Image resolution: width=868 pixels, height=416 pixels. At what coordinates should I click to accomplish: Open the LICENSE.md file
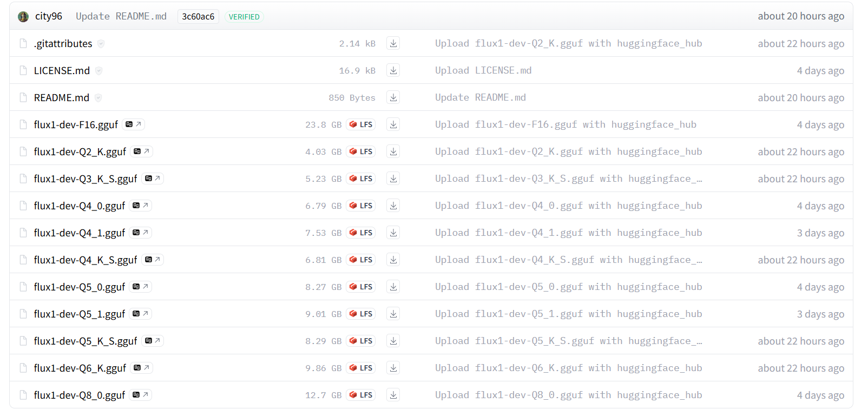(x=62, y=71)
